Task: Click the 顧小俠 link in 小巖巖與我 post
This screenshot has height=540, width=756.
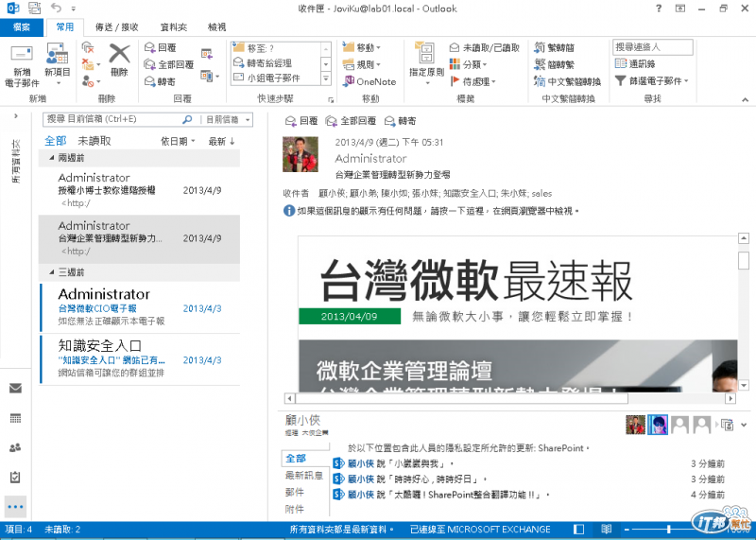Action: [x=361, y=463]
